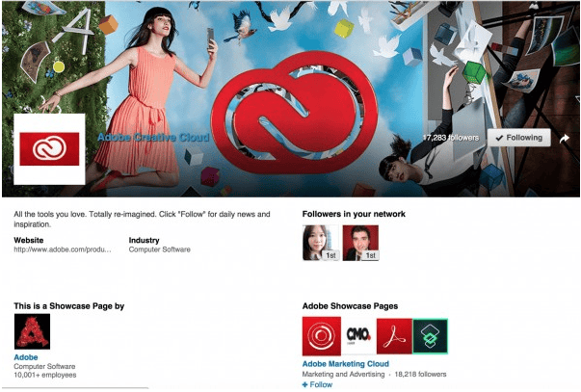581x392 pixels.
Task: Click the Computer Software industry text
Action: coord(160,249)
